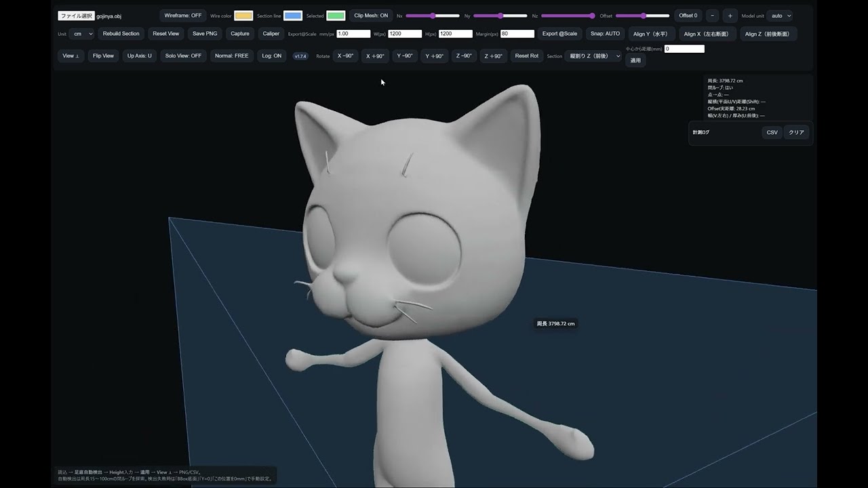The image size is (868, 488).
Task: Rotate model with Z −90° button
Action: pos(464,56)
